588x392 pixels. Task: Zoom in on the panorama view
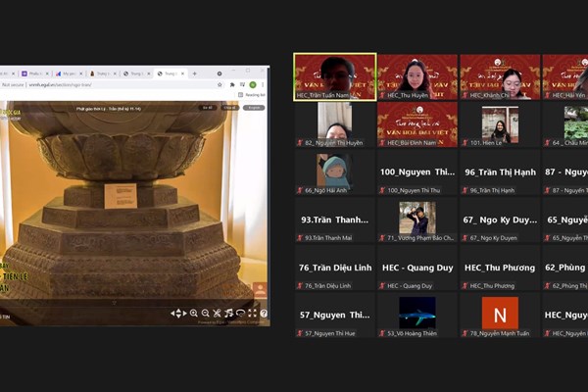tap(194, 314)
